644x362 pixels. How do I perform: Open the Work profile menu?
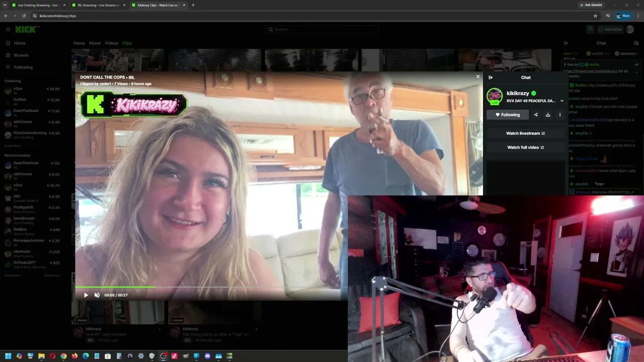click(x=623, y=16)
